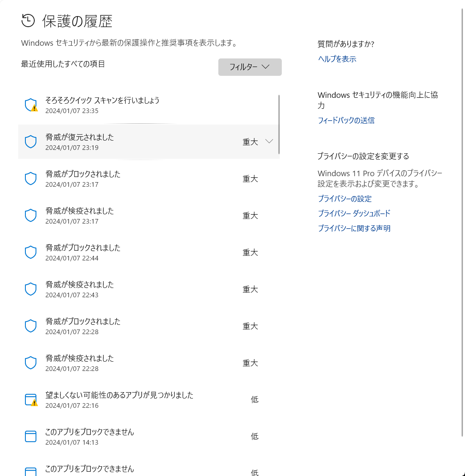Open プライバシー ダッシュボード link

click(x=354, y=213)
